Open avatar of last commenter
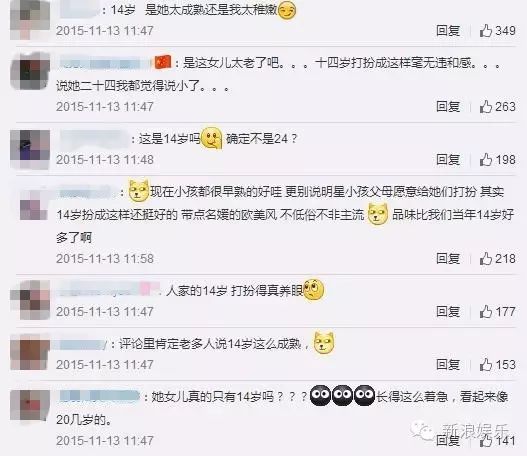 click(30, 406)
